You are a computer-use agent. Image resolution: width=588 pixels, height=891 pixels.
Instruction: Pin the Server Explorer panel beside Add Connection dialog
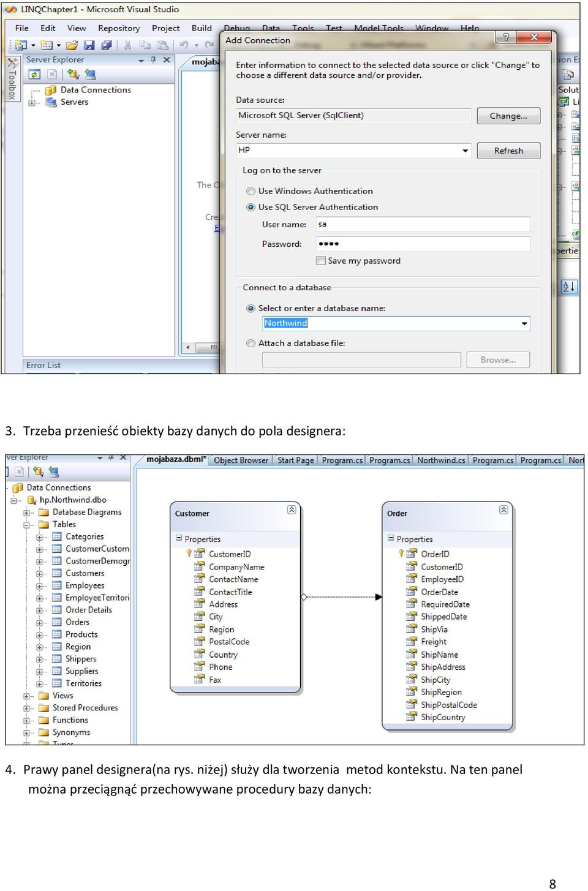click(x=153, y=60)
